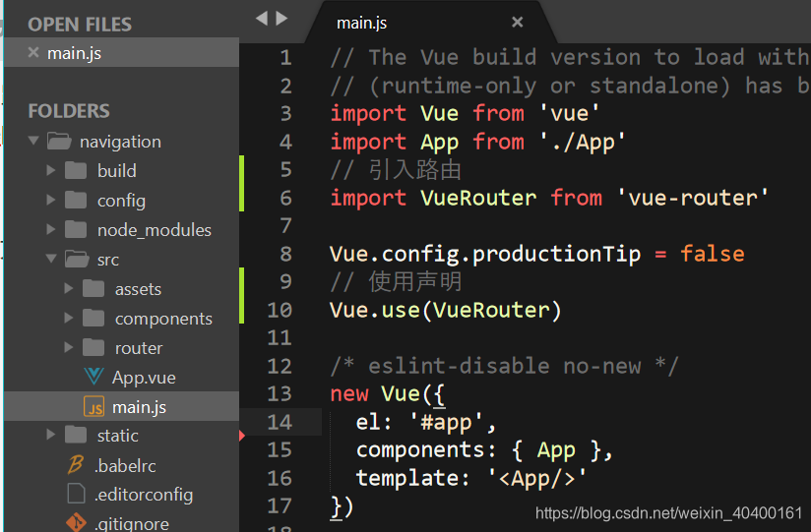This screenshot has width=811, height=532.
Task: Click line number 10 in gutter
Action: pyautogui.click(x=280, y=310)
